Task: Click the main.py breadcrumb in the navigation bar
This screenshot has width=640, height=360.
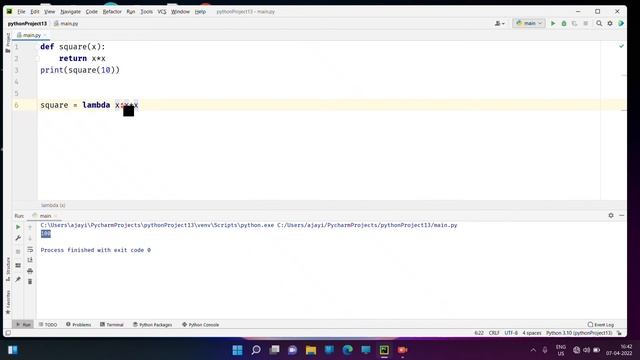Action: click(x=66, y=24)
